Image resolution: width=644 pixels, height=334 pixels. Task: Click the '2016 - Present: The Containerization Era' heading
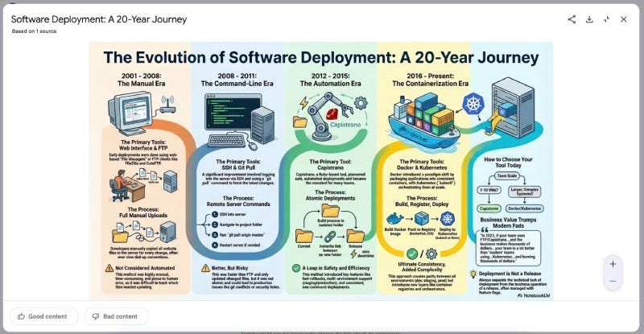click(430, 80)
